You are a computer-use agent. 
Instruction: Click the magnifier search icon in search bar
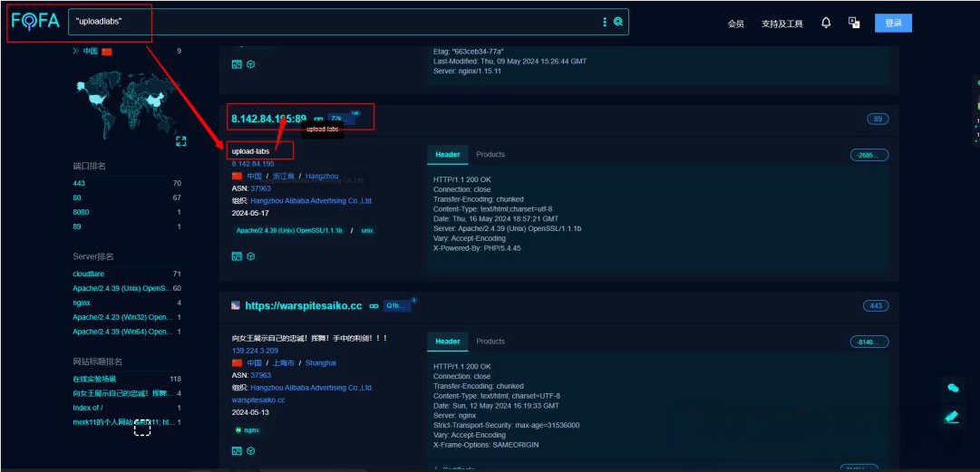point(618,22)
